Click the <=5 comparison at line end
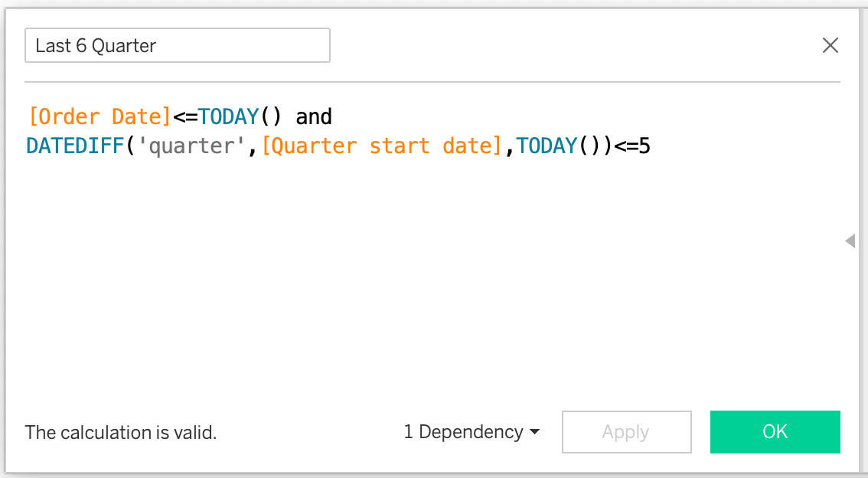The image size is (868, 478). tap(631, 146)
